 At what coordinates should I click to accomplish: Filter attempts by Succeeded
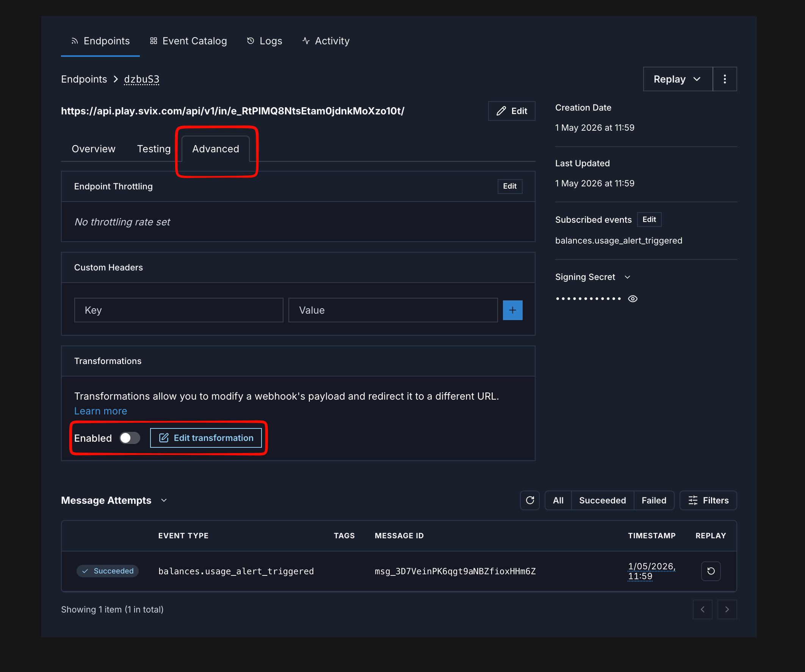click(603, 501)
